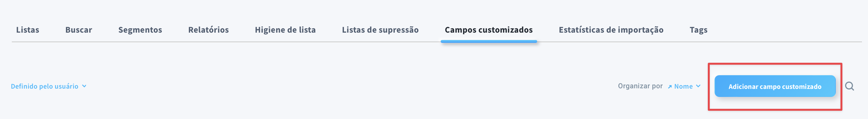Click red outline framing the Adicionar button
The height and width of the screenshot is (119, 868).
point(775,64)
